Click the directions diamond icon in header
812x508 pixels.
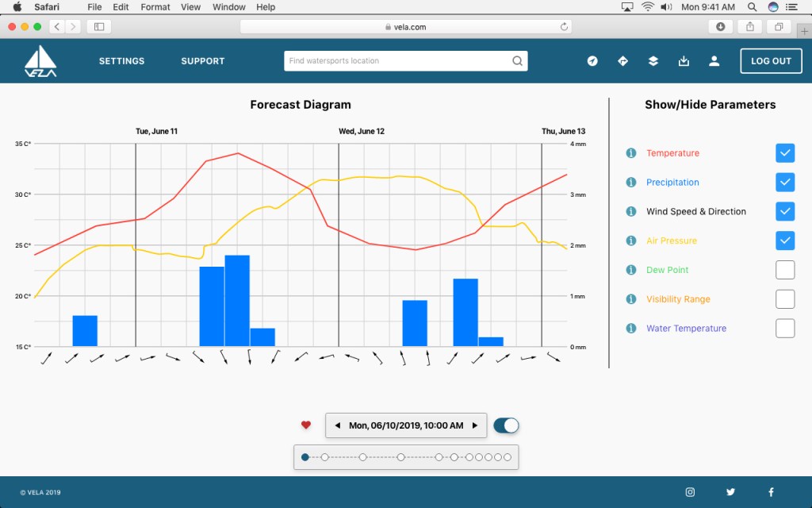pyautogui.click(x=622, y=61)
